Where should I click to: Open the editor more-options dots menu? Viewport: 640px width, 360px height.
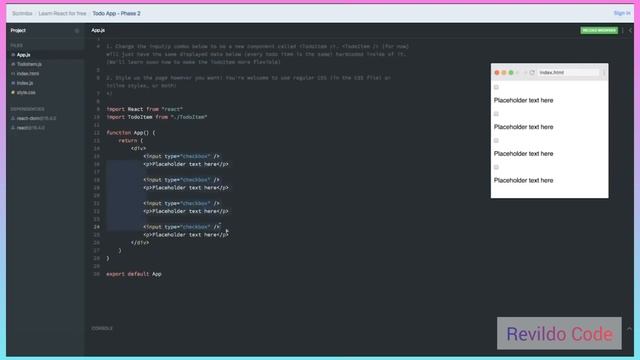click(x=623, y=31)
